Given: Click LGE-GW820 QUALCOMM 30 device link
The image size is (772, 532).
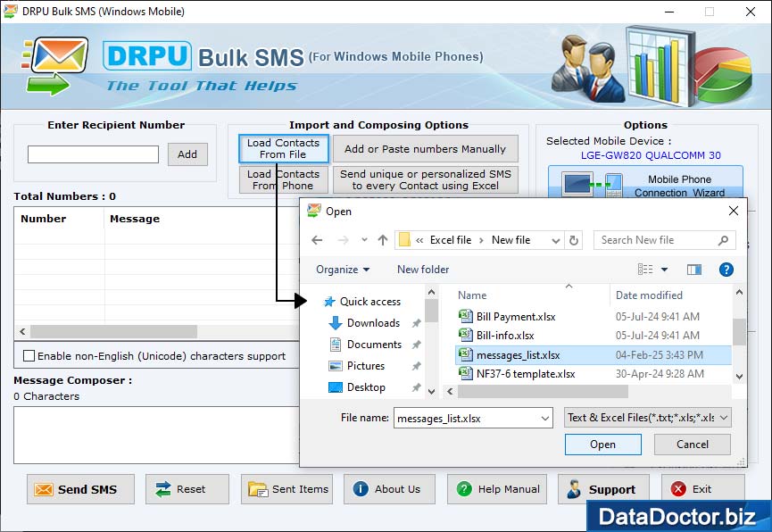Looking at the screenshot, I should 651,155.
